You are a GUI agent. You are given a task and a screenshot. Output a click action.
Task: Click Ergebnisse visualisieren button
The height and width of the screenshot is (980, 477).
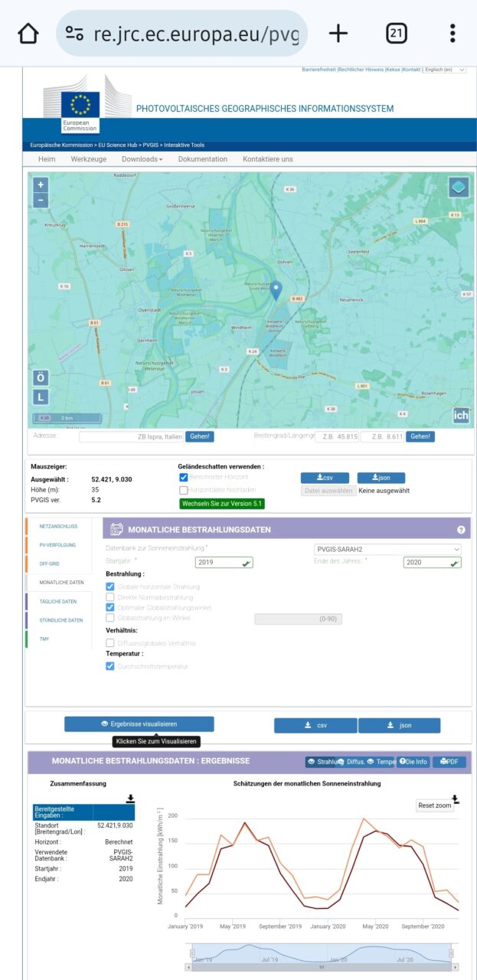pos(139,724)
